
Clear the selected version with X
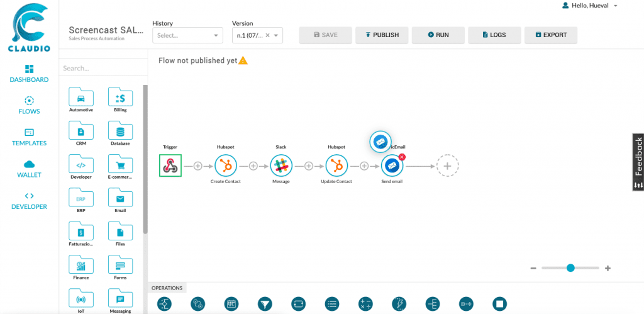(267, 35)
